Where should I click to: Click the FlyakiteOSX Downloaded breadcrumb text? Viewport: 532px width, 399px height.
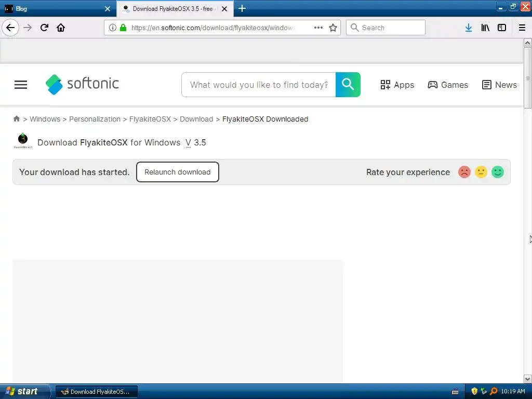pos(265,119)
